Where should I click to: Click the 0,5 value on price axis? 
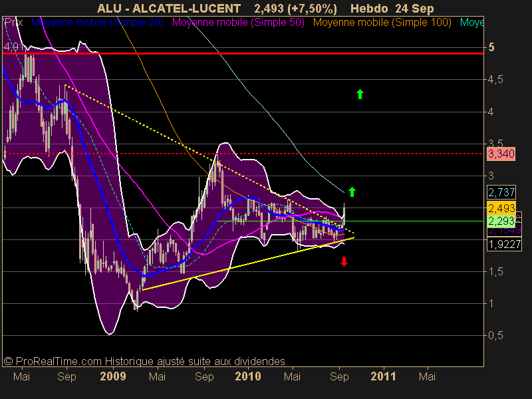495,336
